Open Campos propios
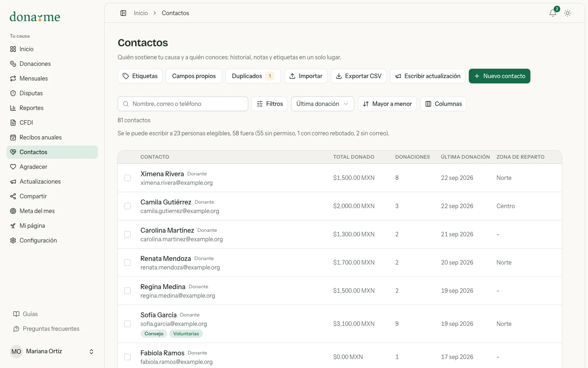This screenshot has height=368, width=588. point(194,76)
